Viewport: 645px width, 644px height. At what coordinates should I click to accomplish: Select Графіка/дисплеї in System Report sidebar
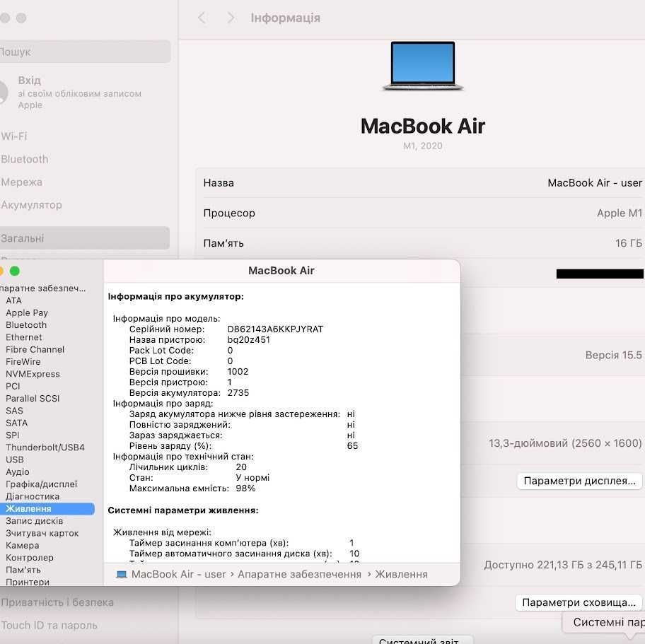41,484
